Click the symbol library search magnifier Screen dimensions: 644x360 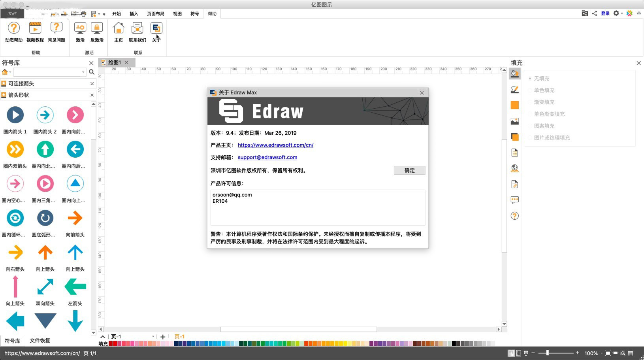coord(92,72)
